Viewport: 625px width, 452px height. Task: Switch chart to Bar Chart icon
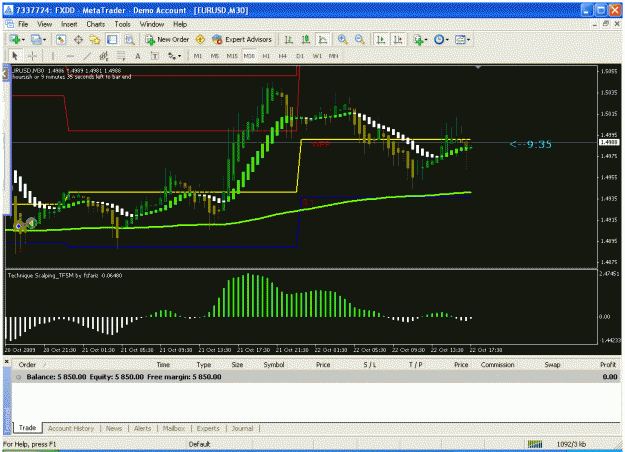click(289, 39)
